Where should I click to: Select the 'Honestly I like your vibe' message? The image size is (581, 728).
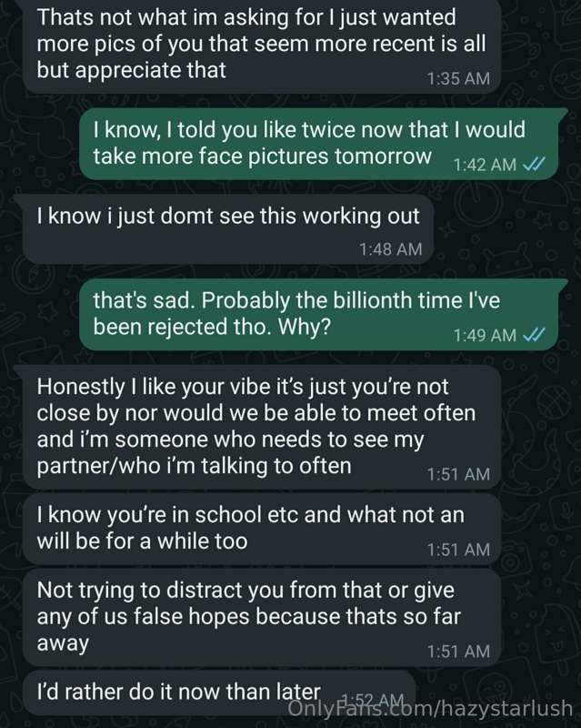pos(262,427)
